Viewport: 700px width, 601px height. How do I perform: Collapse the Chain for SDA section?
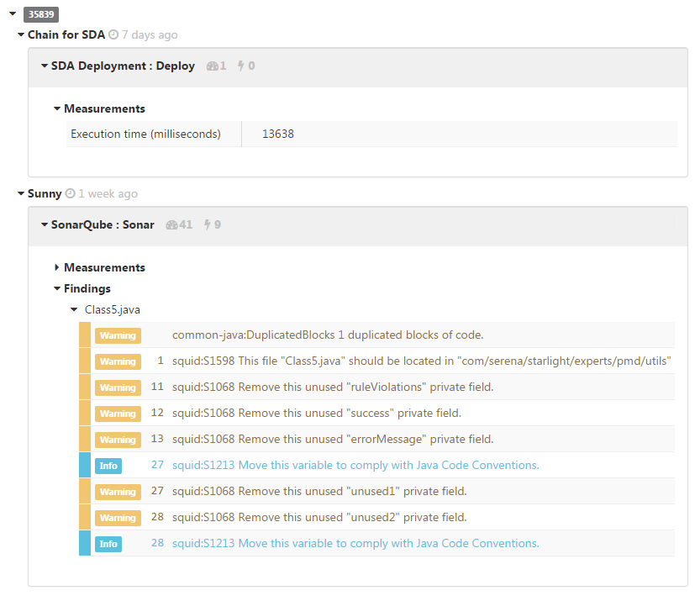pos(20,34)
